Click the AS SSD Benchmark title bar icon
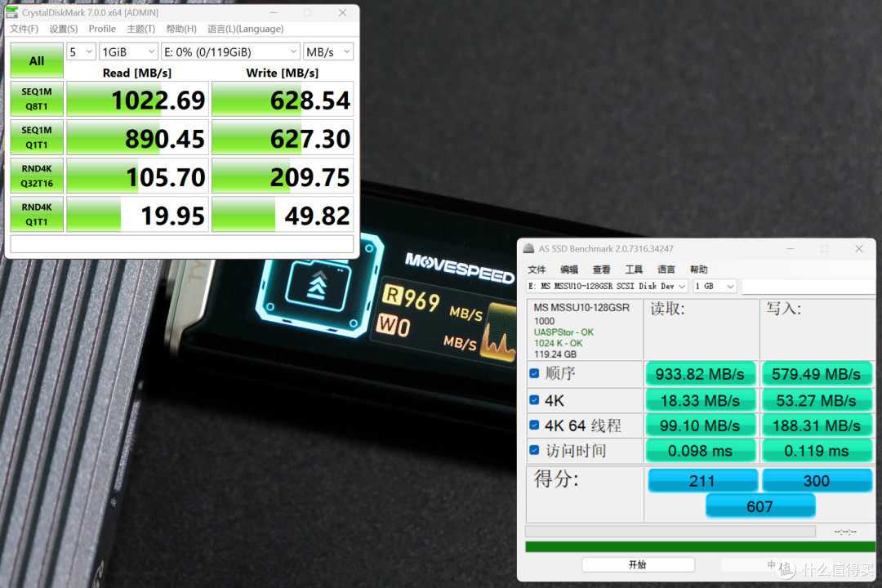882x588 pixels. (x=528, y=249)
